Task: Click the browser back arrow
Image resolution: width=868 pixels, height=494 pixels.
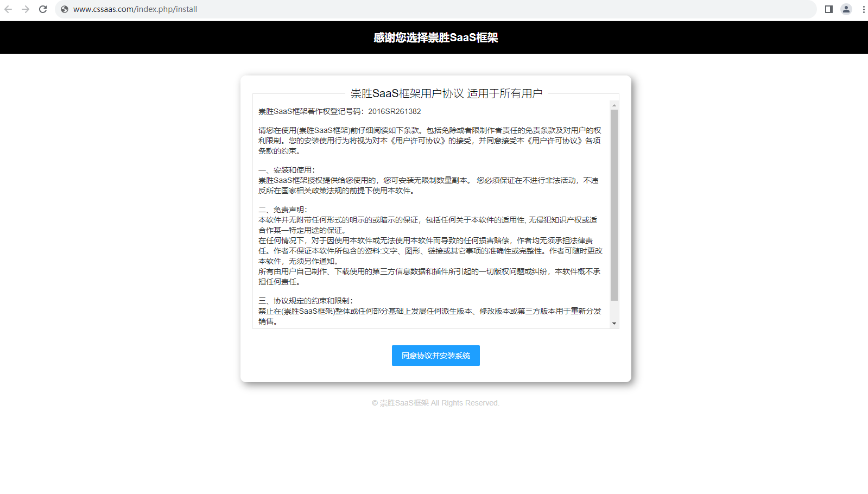Action: [8, 9]
